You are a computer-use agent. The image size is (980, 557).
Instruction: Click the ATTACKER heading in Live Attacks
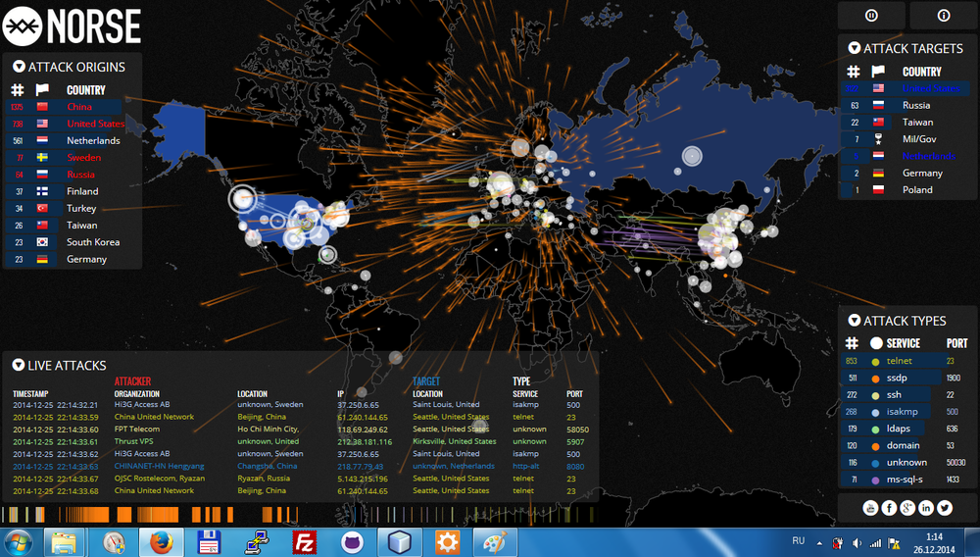click(132, 380)
